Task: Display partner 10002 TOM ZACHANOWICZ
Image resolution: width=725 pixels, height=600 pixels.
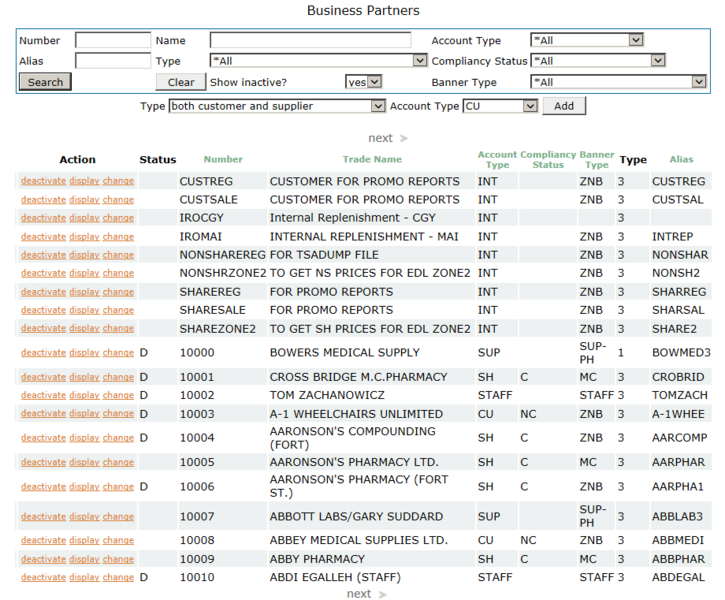Action: [x=84, y=395]
